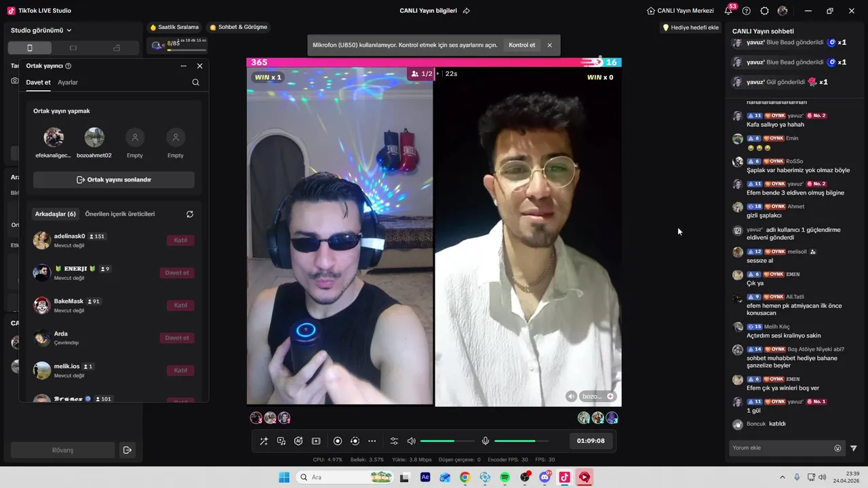Screen dimensions: 868x488
Task: Click the last Empty co-host slot
Action: click(176, 138)
